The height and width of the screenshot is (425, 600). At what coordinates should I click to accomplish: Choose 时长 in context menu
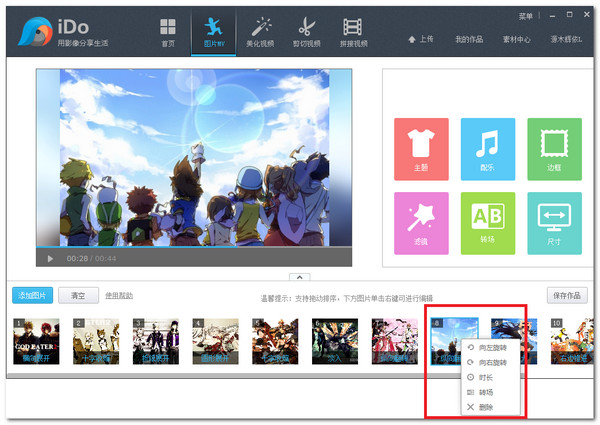click(491, 378)
